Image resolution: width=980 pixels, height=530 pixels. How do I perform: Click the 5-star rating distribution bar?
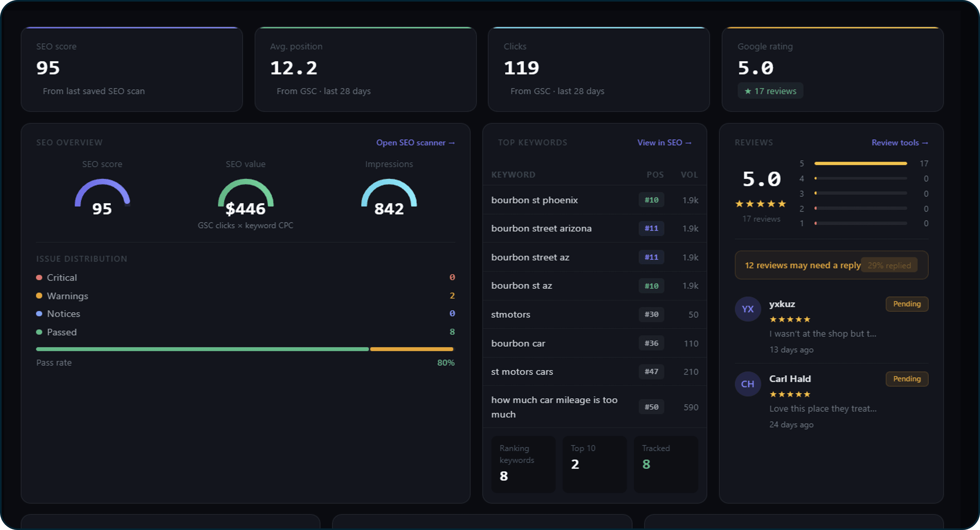[861, 163]
